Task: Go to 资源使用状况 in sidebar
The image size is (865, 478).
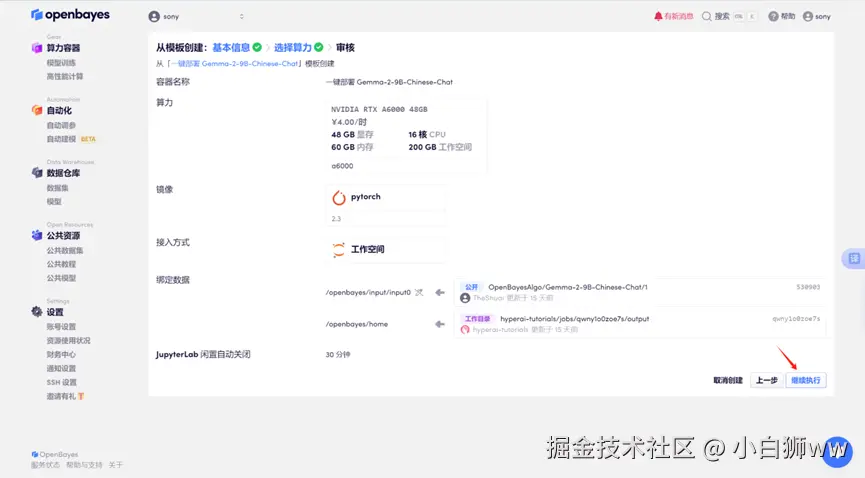Action: click(x=68, y=341)
